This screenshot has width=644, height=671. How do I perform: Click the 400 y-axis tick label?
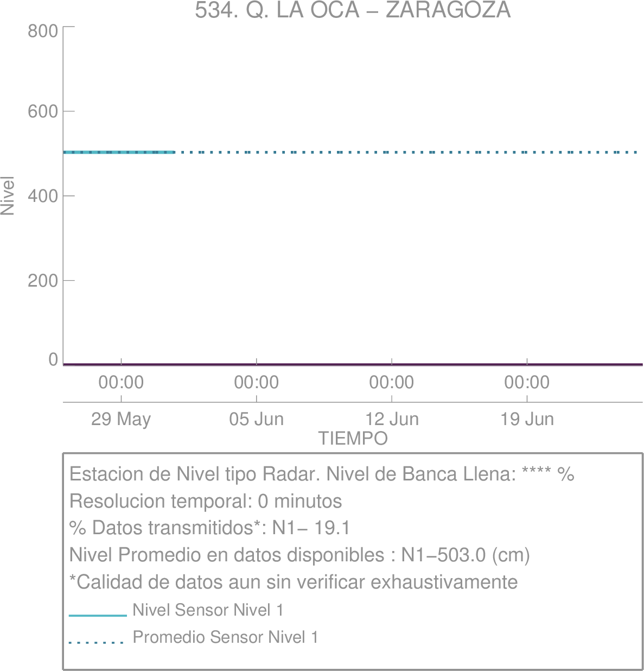point(43,195)
